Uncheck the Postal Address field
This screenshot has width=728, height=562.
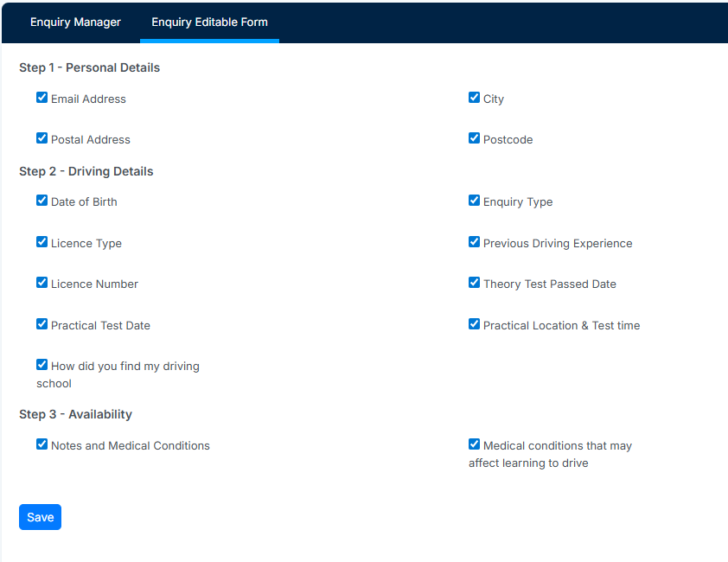tap(42, 138)
